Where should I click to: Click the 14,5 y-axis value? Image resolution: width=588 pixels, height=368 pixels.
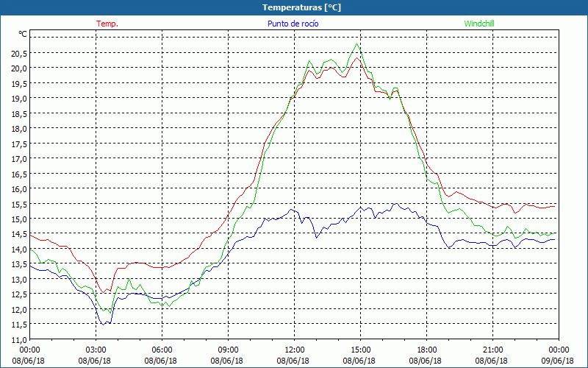[x=19, y=234]
